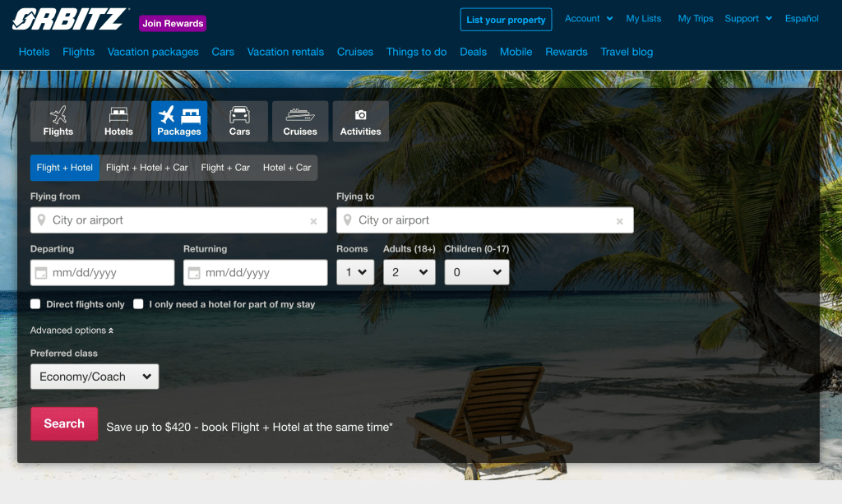Select the Activities camera icon tab
Viewport: 842px width, 504px height.
point(360,121)
